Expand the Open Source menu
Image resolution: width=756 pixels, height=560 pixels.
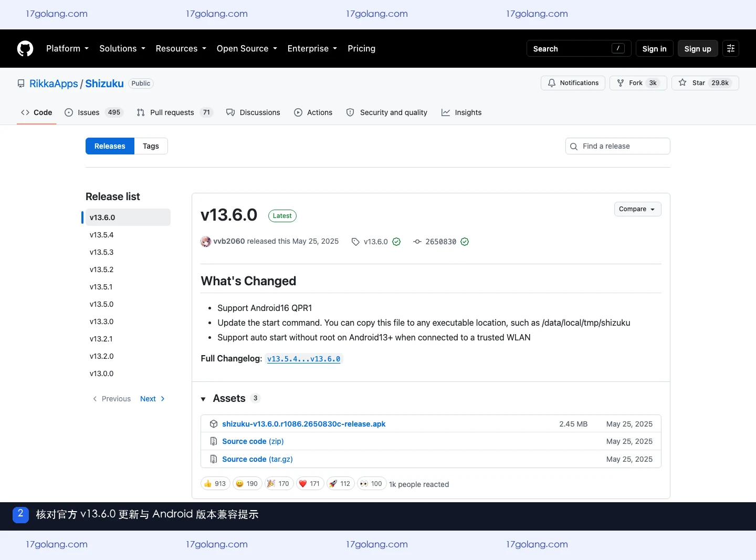pos(247,48)
